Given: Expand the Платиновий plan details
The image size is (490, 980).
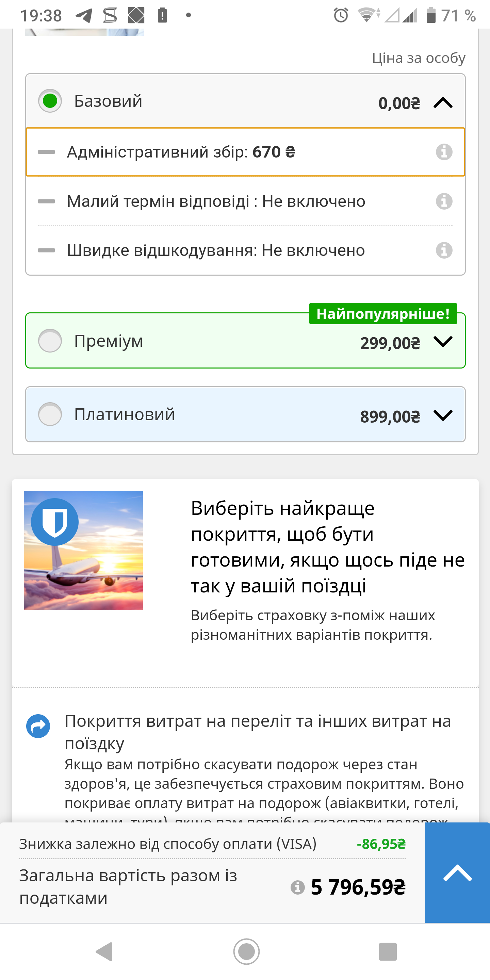Looking at the screenshot, I should coord(443,415).
